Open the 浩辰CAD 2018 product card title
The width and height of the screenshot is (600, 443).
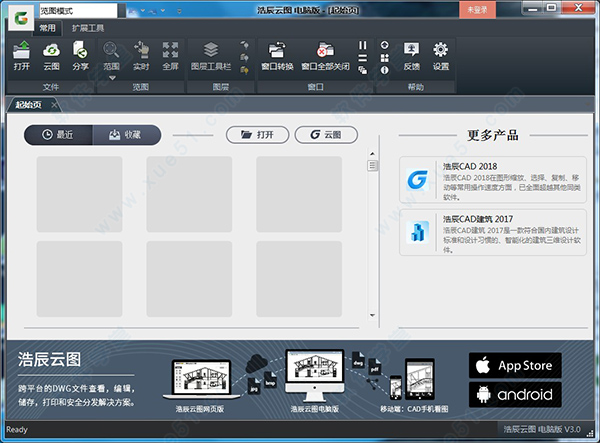470,166
